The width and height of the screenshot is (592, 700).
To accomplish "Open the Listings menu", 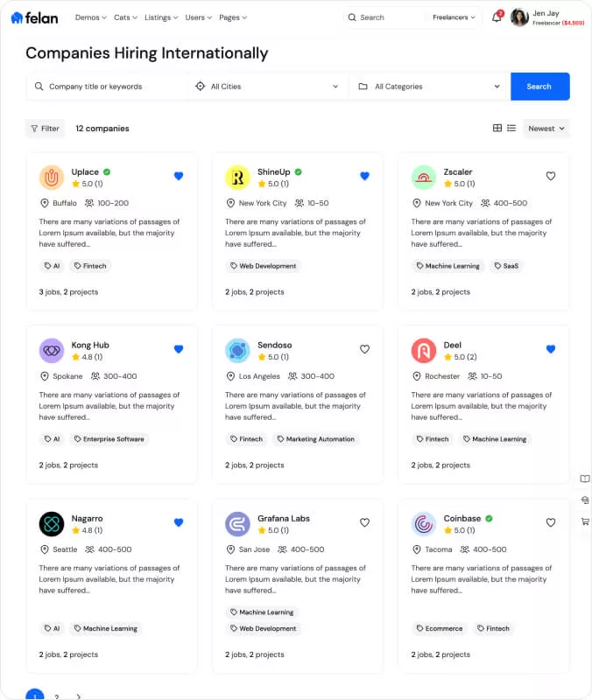I will (x=160, y=17).
